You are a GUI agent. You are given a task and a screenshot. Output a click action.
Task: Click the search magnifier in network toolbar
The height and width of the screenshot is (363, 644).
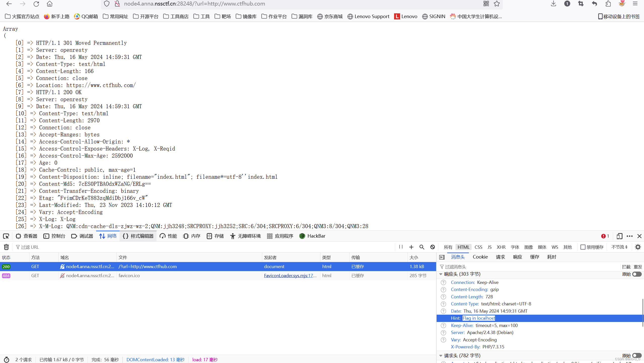coord(422,247)
